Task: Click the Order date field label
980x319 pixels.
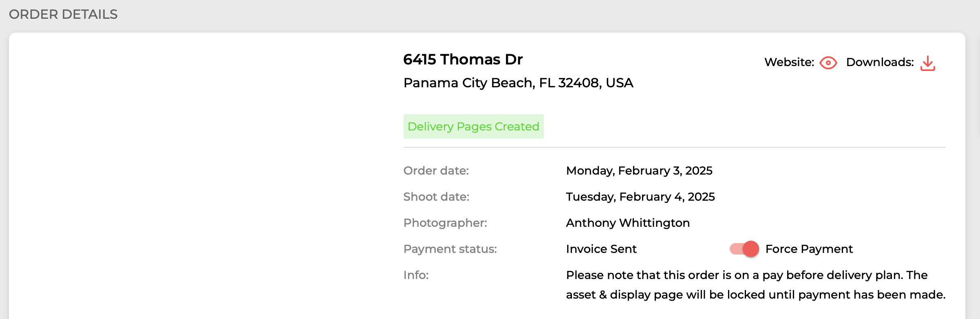Action: click(x=436, y=171)
